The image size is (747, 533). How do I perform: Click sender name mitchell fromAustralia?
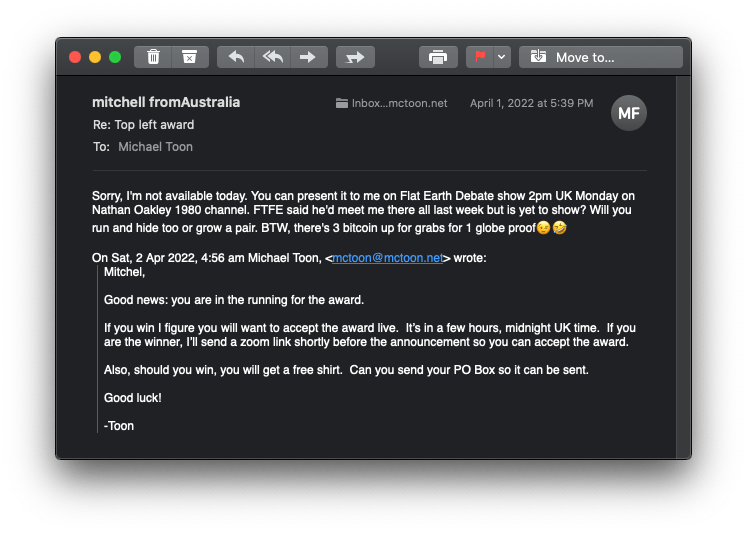166,102
